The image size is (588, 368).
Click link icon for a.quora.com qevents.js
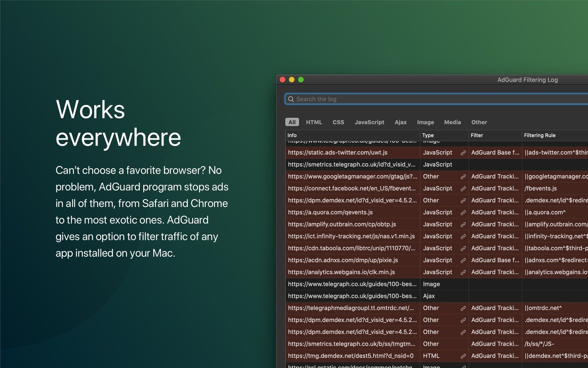pyautogui.click(x=463, y=212)
